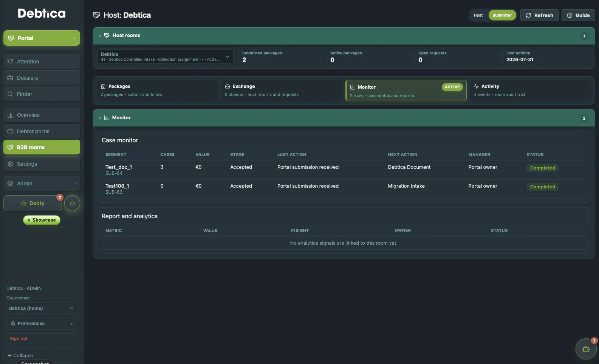
Task: Click the SEGMENT column header
Action: pyautogui.click(x=116, y=154)
